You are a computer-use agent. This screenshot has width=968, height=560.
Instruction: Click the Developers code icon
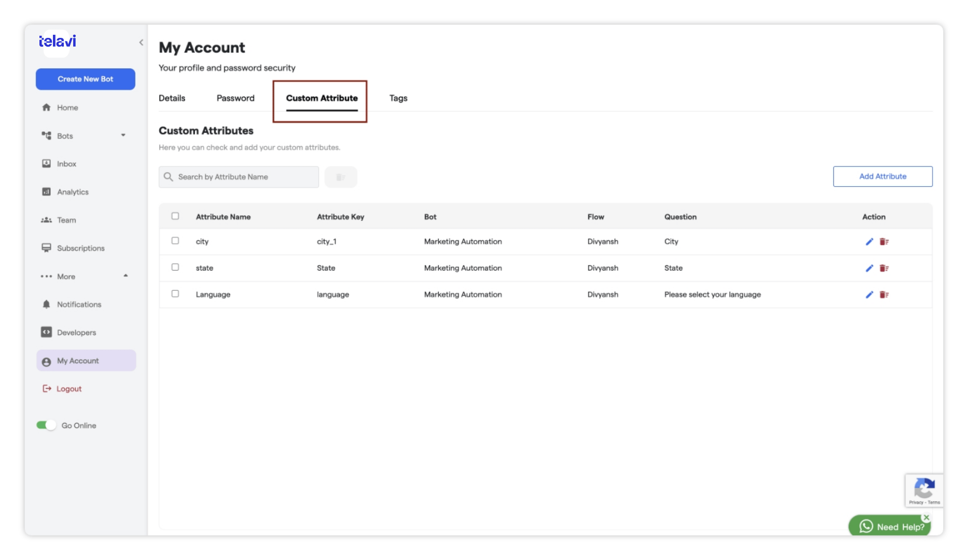[x=46, y=332]
